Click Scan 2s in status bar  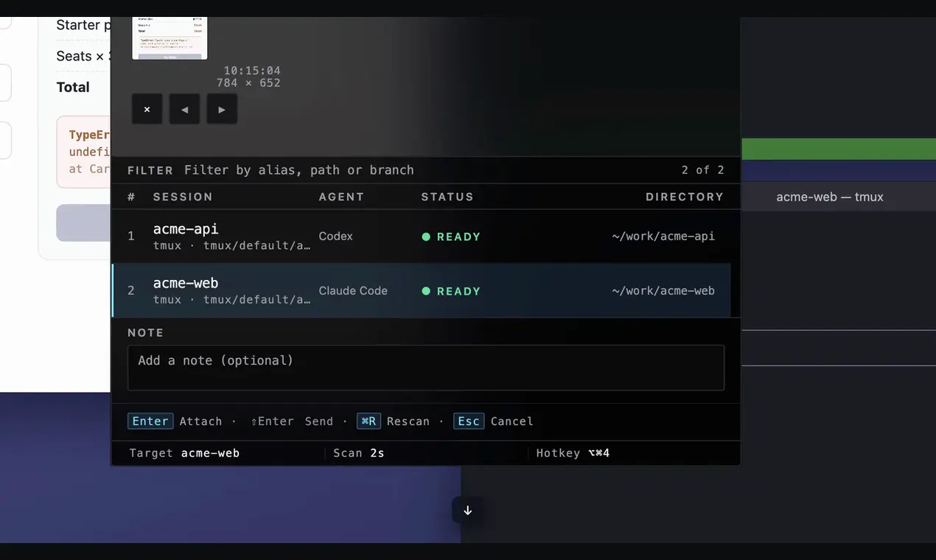tap(359, 453)
